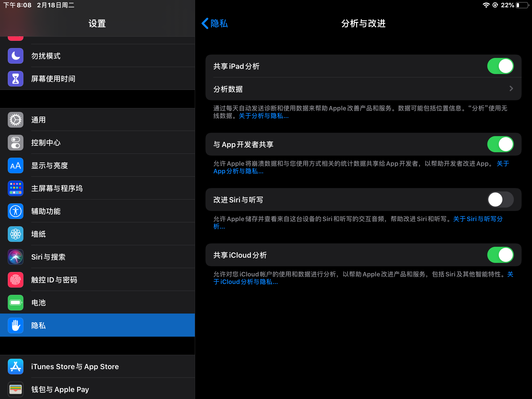The height and width of the screenshot is (399, 532).
Task: Open the Touch ID fingerprint icon
Action: (16, 280)
